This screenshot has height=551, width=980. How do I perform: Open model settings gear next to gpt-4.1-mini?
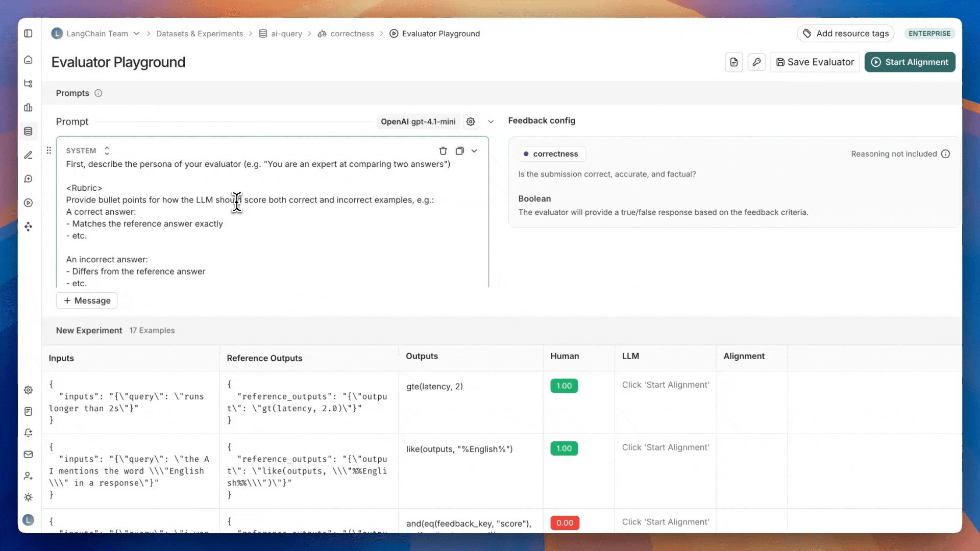pos(470,122)
